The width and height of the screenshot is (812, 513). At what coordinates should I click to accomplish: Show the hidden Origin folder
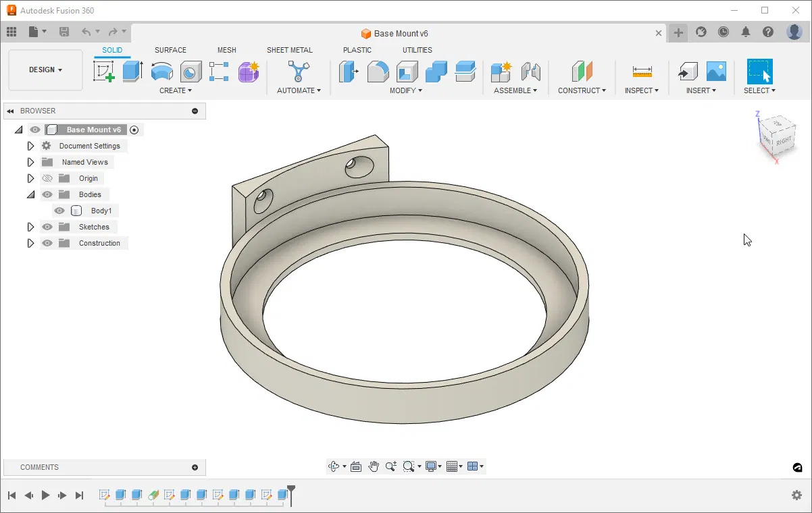coord(47,178)
